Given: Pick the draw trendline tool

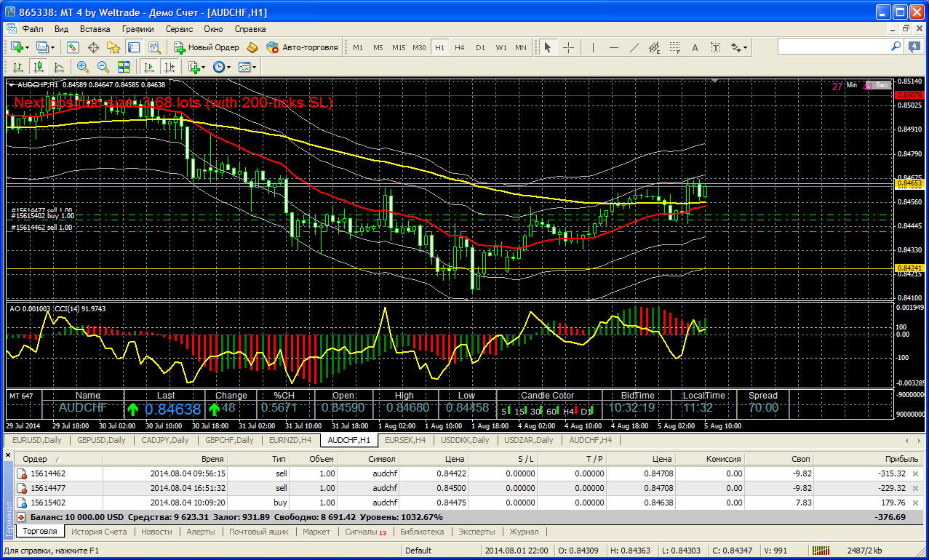Looking at the screenshot, I should (x=634, y=47).
